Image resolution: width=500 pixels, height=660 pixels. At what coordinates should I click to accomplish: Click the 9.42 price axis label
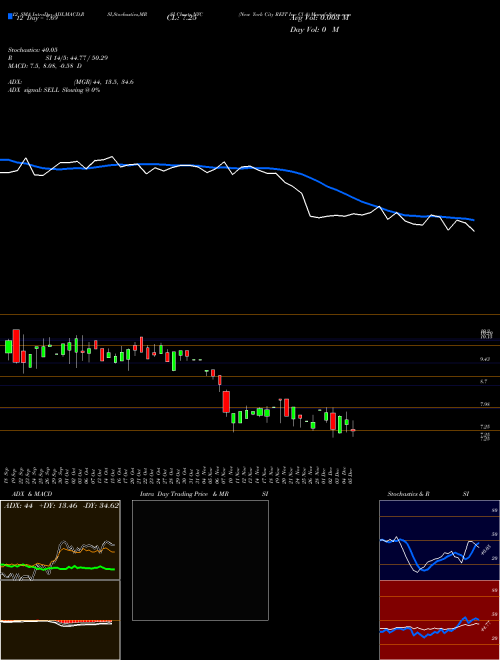(x=485, y=359)
